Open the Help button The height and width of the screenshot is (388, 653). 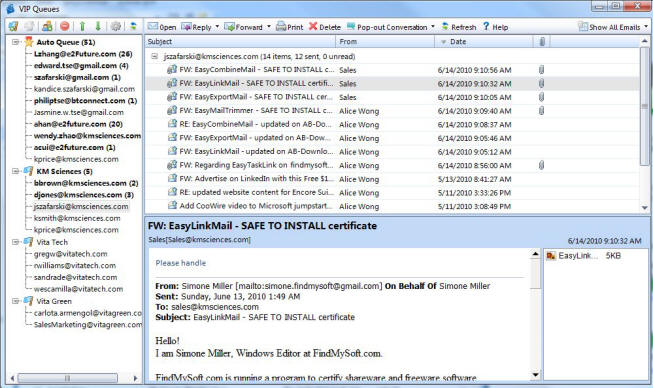pos(495,27)
